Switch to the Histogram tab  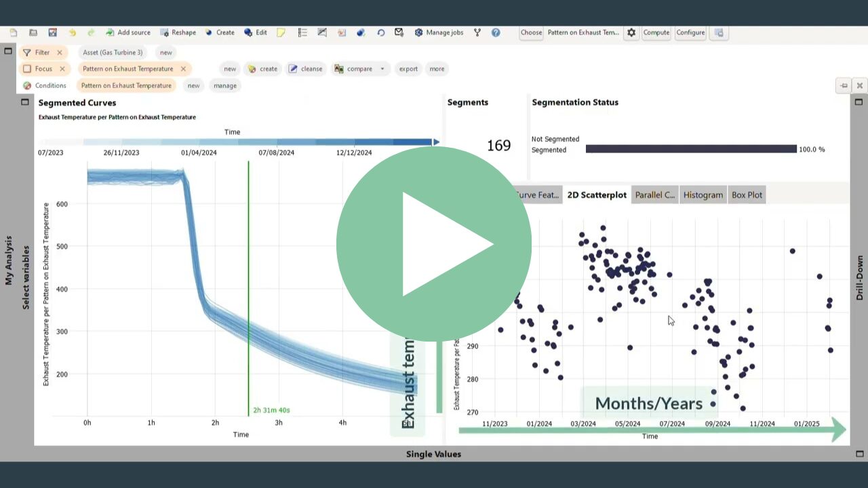click(x=703, y=195)
